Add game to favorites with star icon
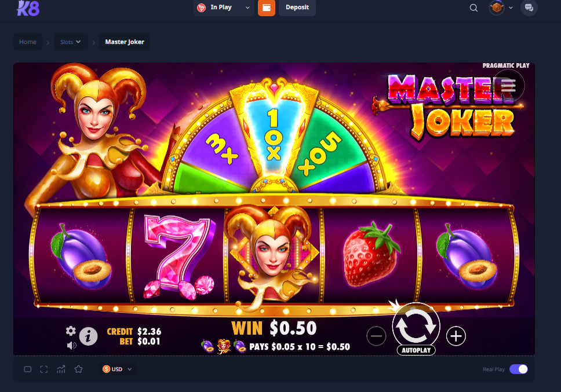The height and width of the screenshot is (392, 561). pos(78,369)
